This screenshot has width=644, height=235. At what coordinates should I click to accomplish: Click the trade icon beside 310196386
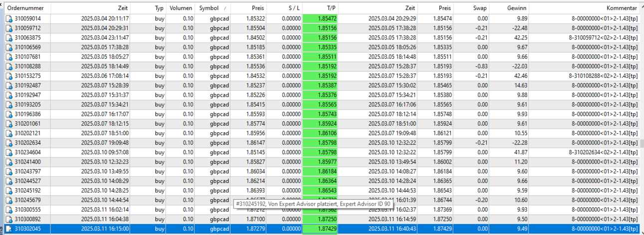point(9,114)
